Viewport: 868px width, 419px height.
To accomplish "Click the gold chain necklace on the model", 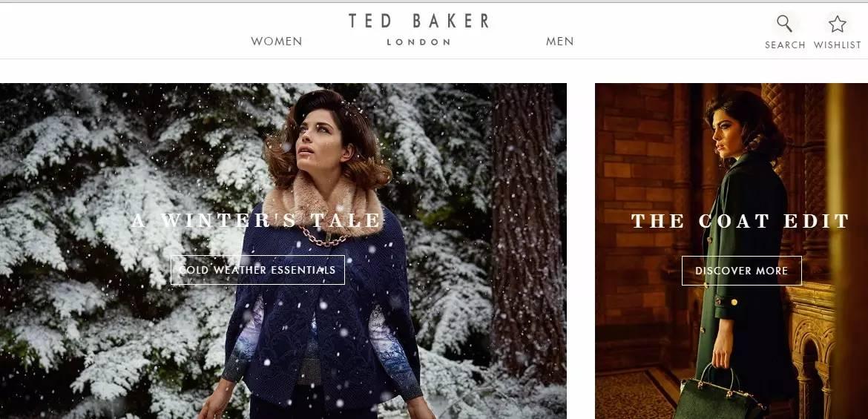I will tap(323, 237).
